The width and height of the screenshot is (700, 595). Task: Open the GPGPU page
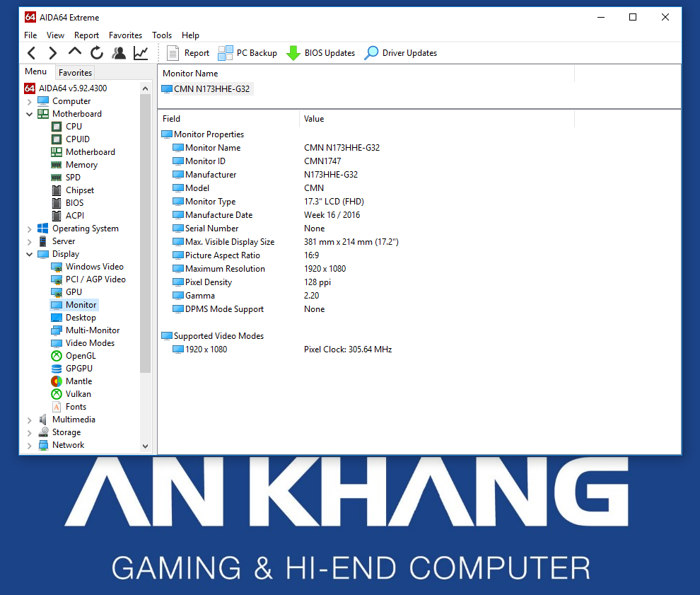point(72,369)
